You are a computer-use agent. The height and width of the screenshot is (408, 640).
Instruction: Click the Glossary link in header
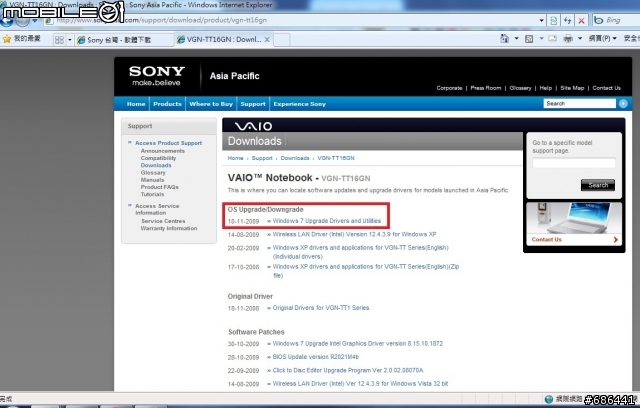click(x=520, y=88)
